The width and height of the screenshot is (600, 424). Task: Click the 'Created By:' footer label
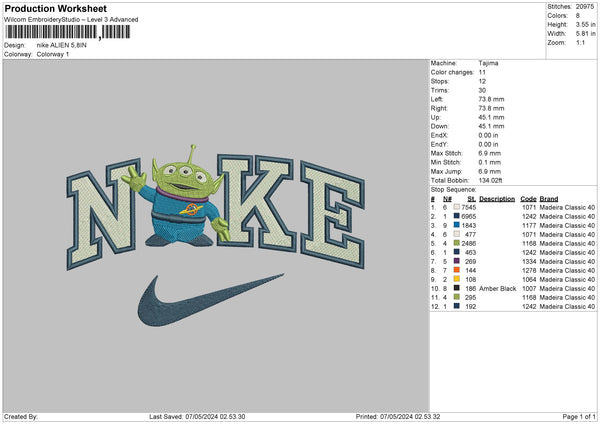(x=21, y=416)
